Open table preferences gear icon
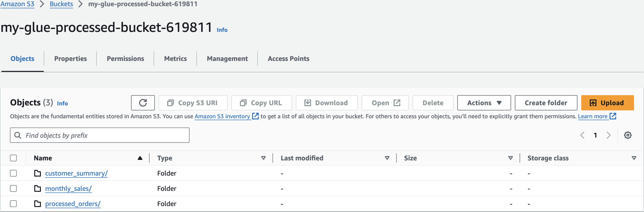This screenshot has height=212, width=644. [628, 135]
